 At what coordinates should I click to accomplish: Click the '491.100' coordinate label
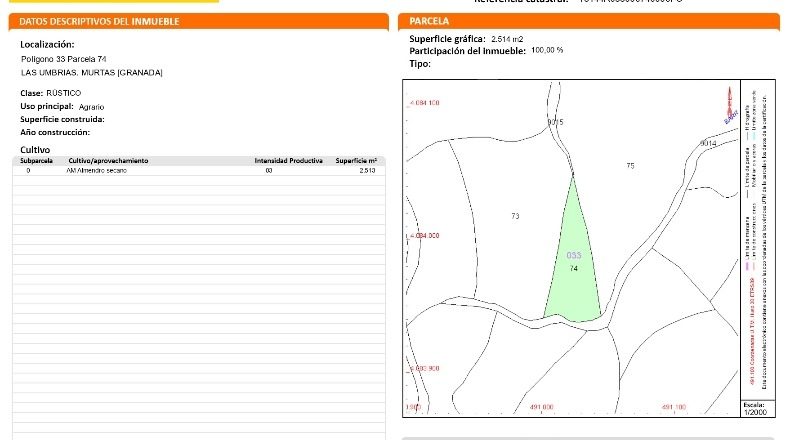pos(674,407)
